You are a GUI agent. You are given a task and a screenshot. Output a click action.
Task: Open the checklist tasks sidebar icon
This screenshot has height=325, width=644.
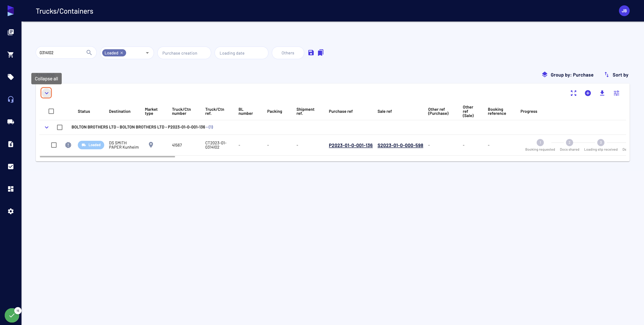click(11, 166)
